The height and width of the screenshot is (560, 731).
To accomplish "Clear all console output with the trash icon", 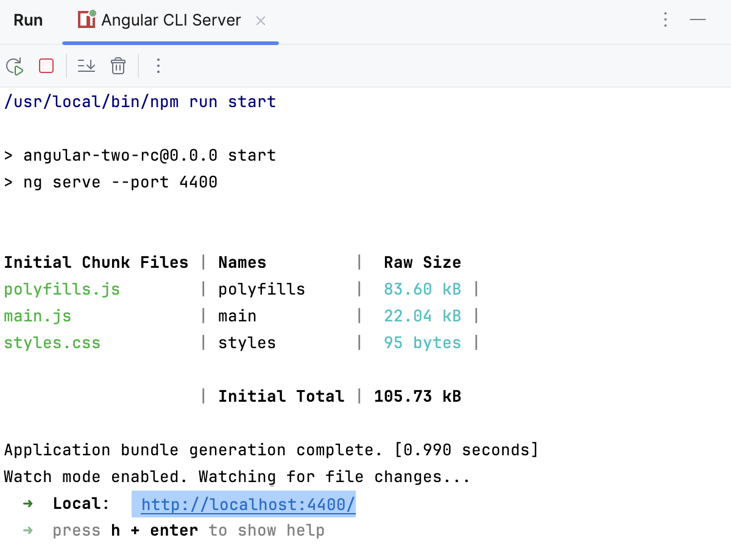I will [x=118, y=66].
